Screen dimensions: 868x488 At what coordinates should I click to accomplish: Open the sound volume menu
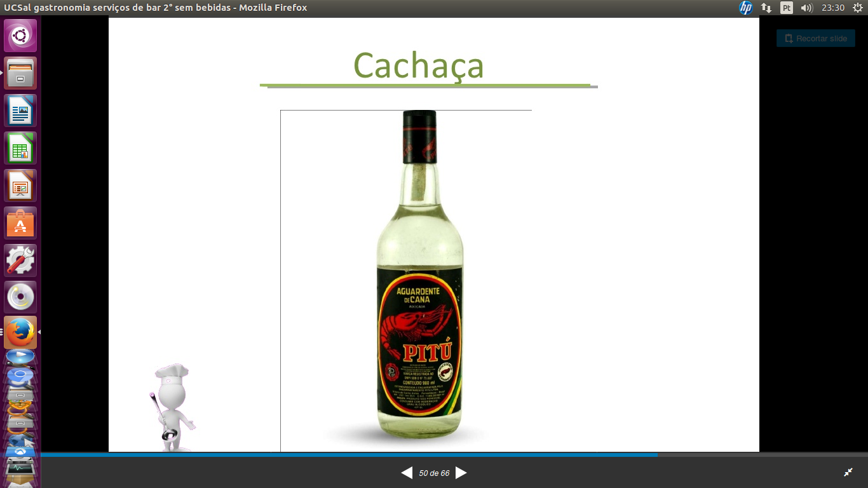[x=807, y=8]
